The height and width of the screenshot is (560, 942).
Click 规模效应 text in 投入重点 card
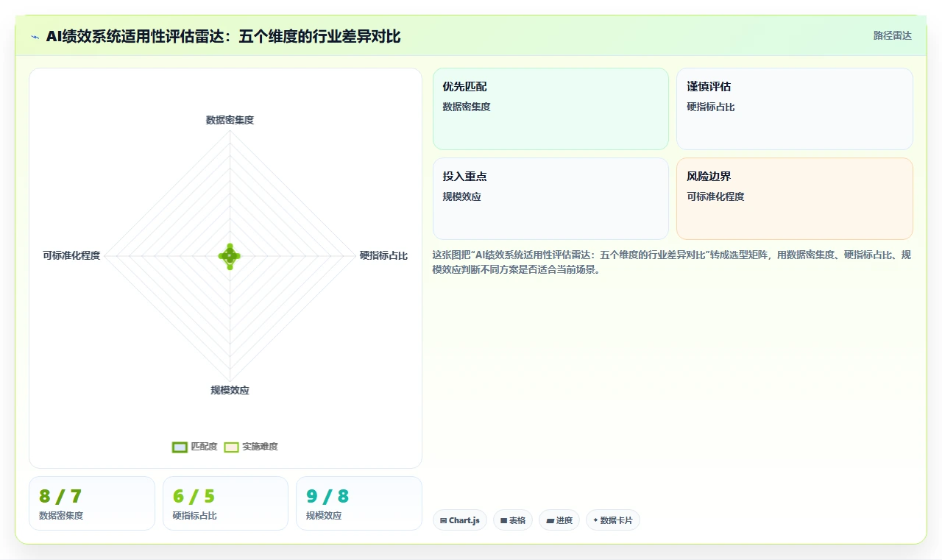point(462,196)
